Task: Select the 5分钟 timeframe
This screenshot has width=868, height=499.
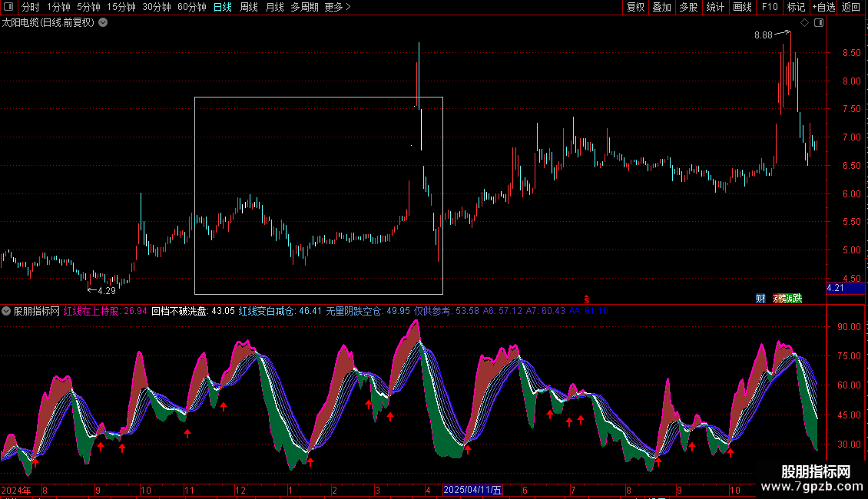Action: [x=88, y=7]
